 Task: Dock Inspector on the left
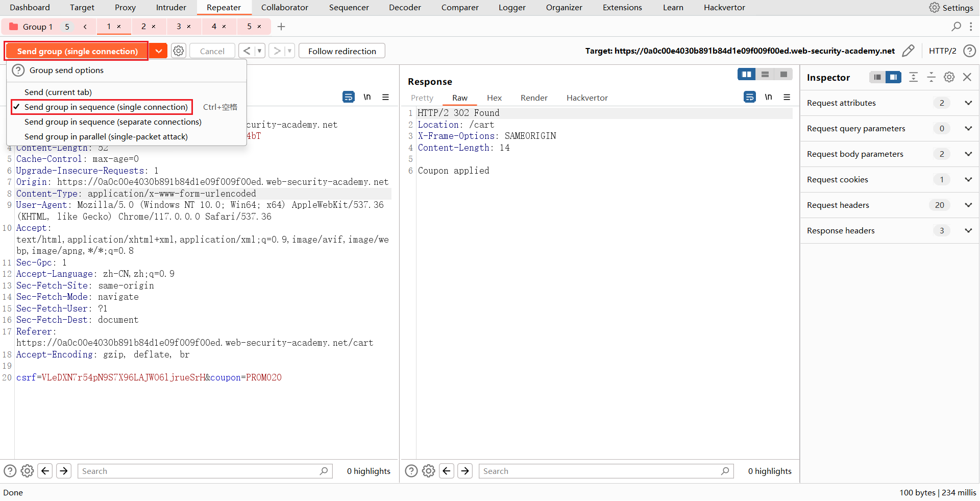[x=877, y=77]
